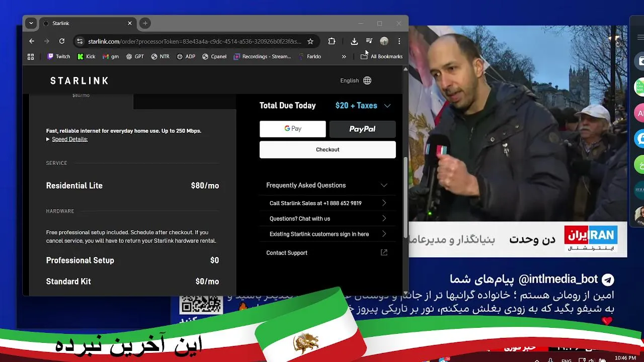Screen dimensions: 644x362
Task: Click chevron beside Call Starlink Sales
Action: pos(384,203)
